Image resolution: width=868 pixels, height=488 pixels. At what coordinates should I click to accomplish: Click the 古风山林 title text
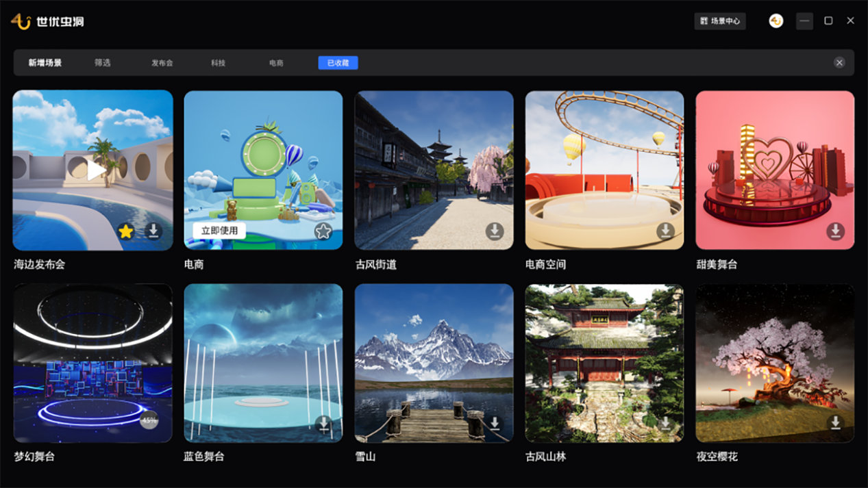coord(546,457)
